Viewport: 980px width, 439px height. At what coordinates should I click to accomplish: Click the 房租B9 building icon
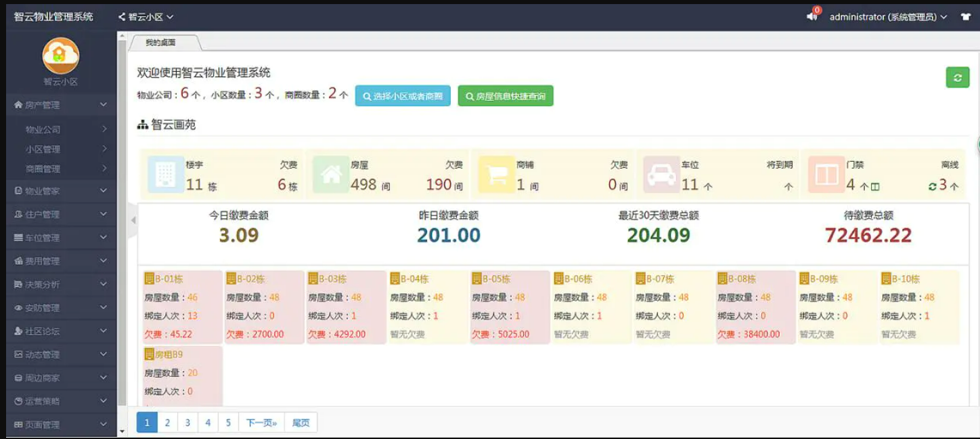[149, 354]
